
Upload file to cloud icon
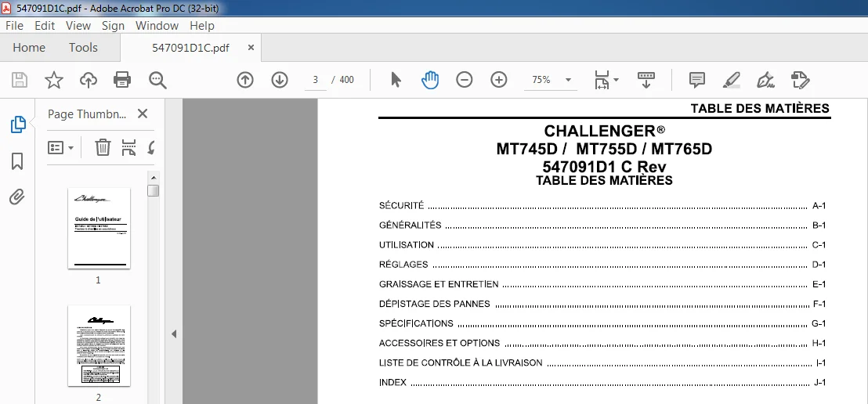[x=88, y=80]
